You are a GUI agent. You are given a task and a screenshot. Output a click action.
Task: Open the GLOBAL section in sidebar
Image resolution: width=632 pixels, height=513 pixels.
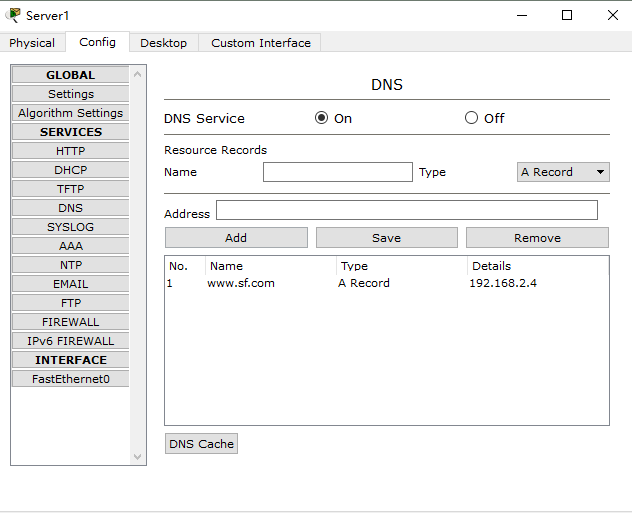click(71, 75)
